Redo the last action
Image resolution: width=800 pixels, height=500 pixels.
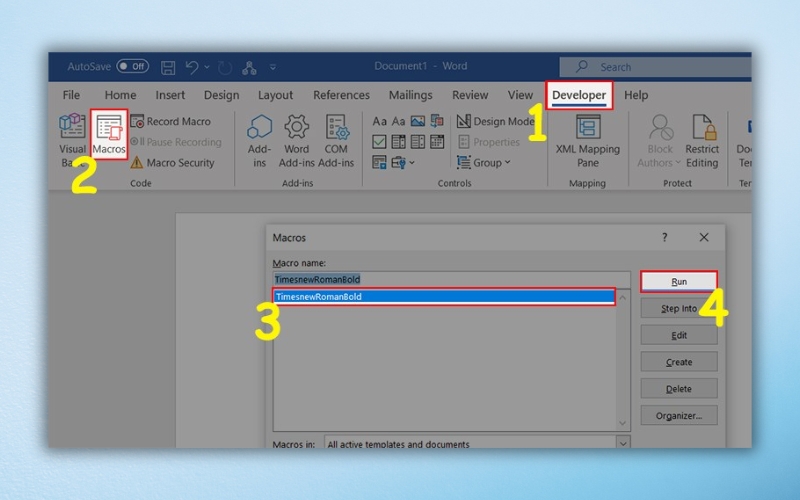[225, 67]
